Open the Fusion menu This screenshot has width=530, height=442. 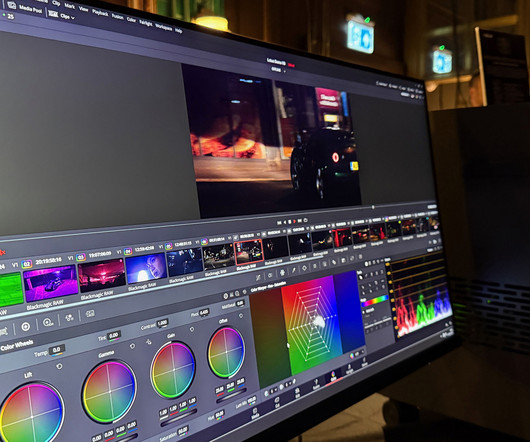(118, 17)
